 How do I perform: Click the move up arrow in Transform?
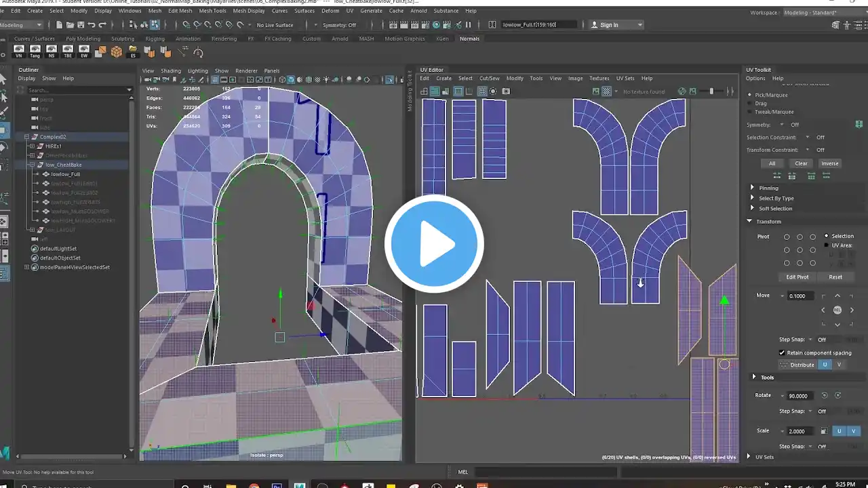click(837, 296)
